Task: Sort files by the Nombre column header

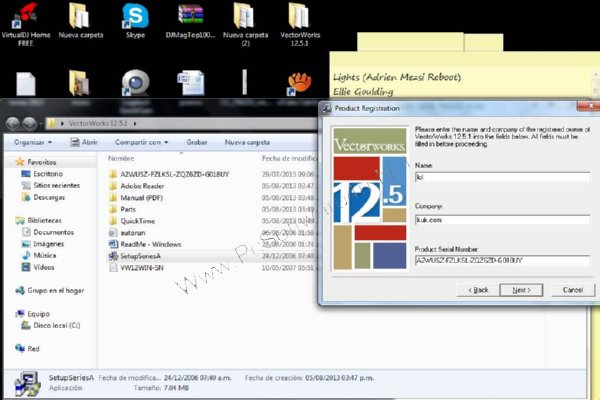Action: tap(121, 158)
